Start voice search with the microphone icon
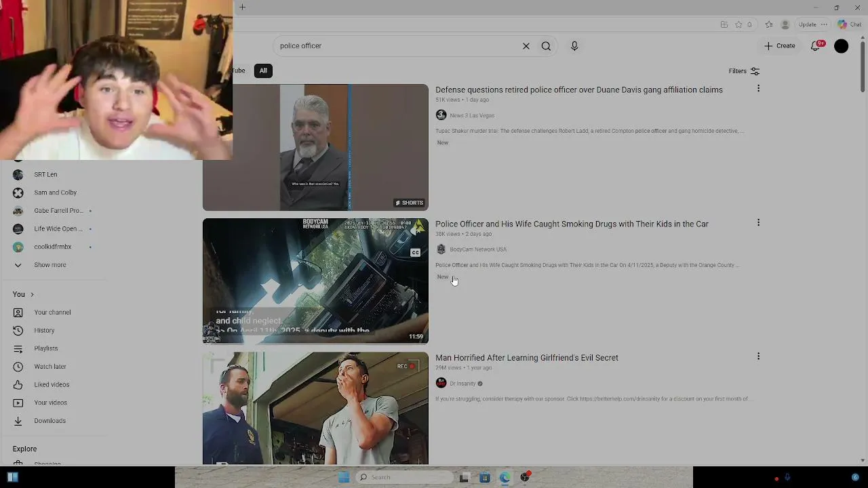 (x=574, y=46)
